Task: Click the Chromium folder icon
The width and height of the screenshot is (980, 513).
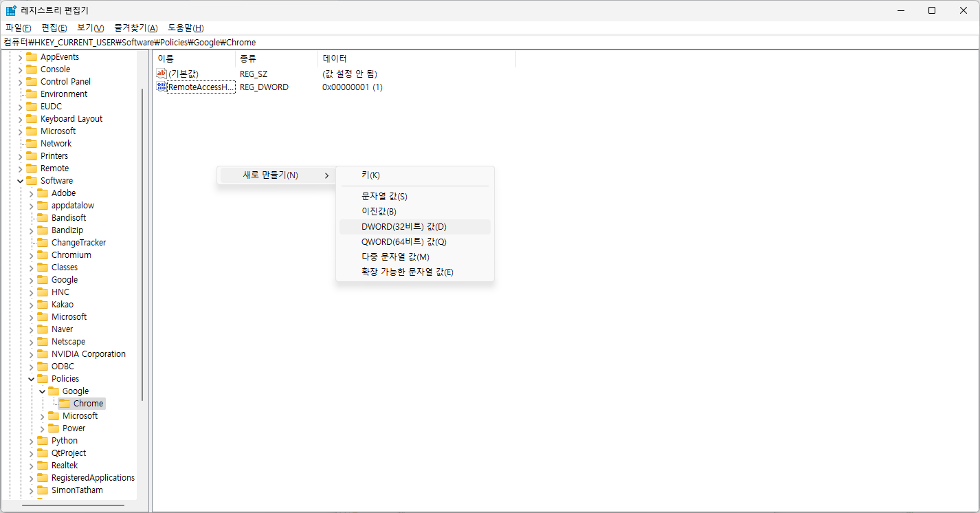Action: point(43,255)
